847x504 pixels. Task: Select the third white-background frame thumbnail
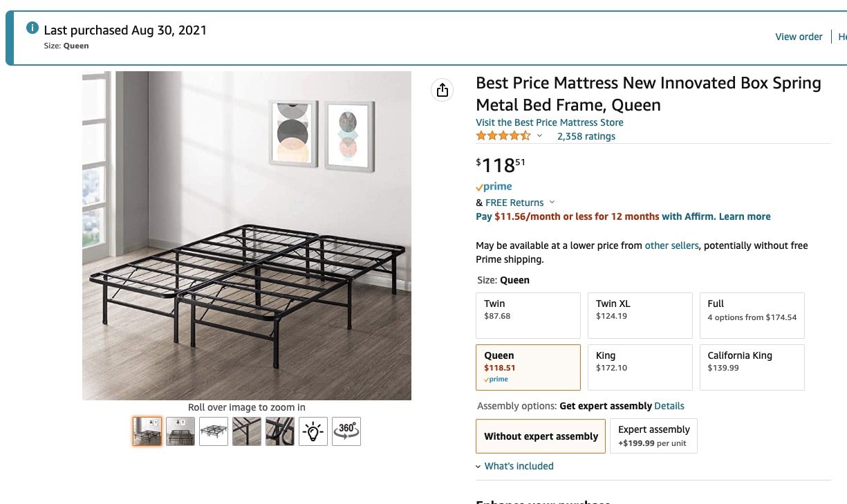point(214,431)
